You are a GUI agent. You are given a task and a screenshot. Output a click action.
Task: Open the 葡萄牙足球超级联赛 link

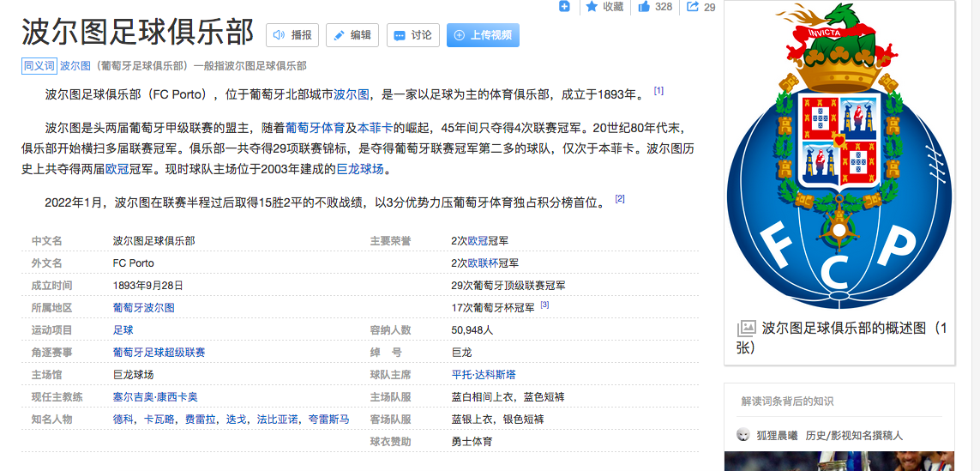tap(159, 352)
